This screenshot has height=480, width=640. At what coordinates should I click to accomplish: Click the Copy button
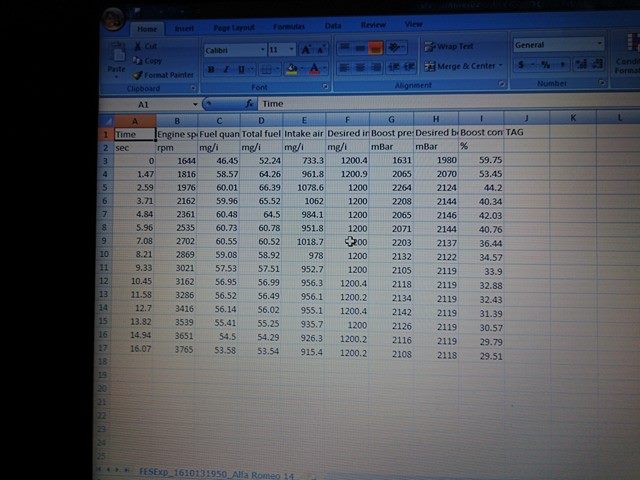tap(148, 61)
